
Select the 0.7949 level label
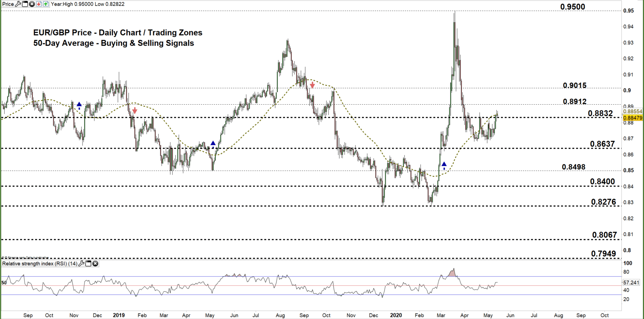pos(603,254)
